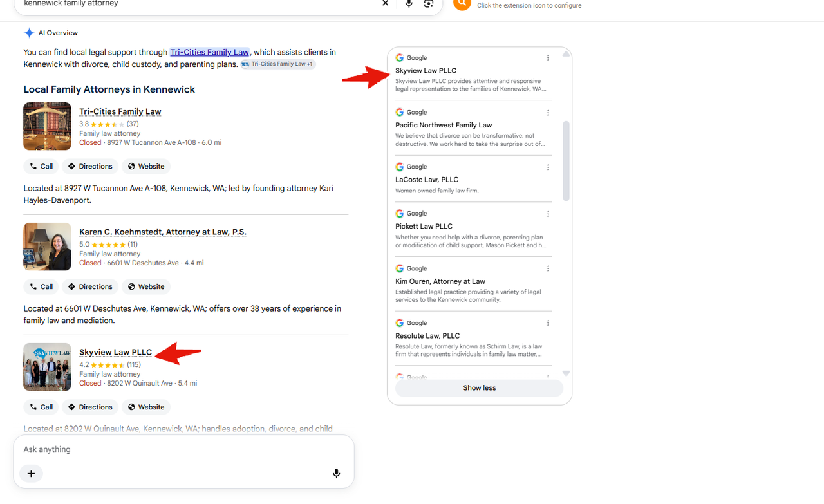This screenshot has height=504, width=824.
Task: Visit the Skyview Law PLLC website
Action: tap(146, 407)
